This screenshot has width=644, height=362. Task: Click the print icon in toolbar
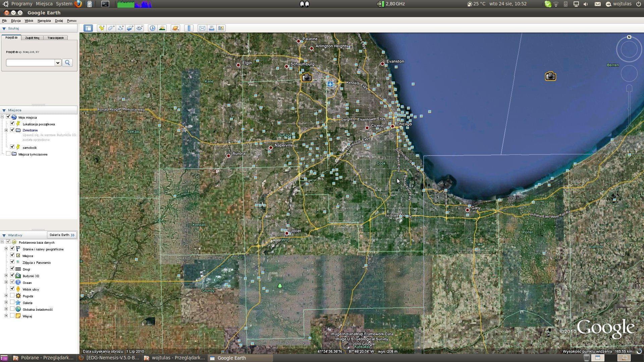click(x=212, y=28)
